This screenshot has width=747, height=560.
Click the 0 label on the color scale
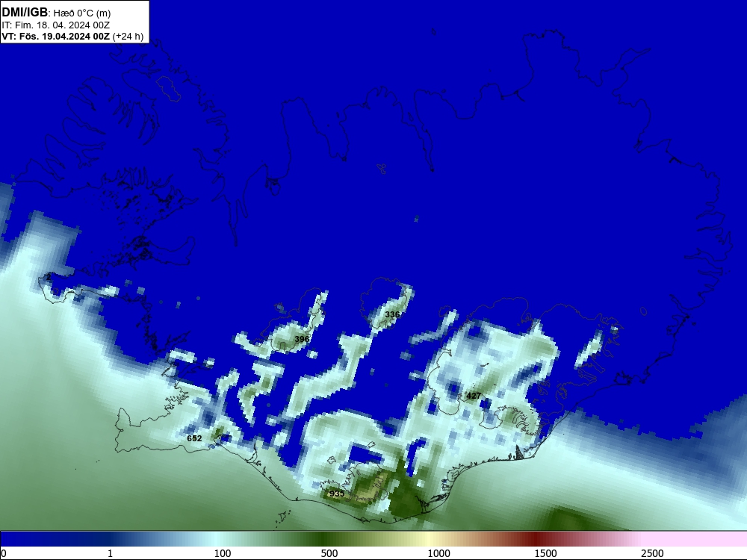click(4, 553)
